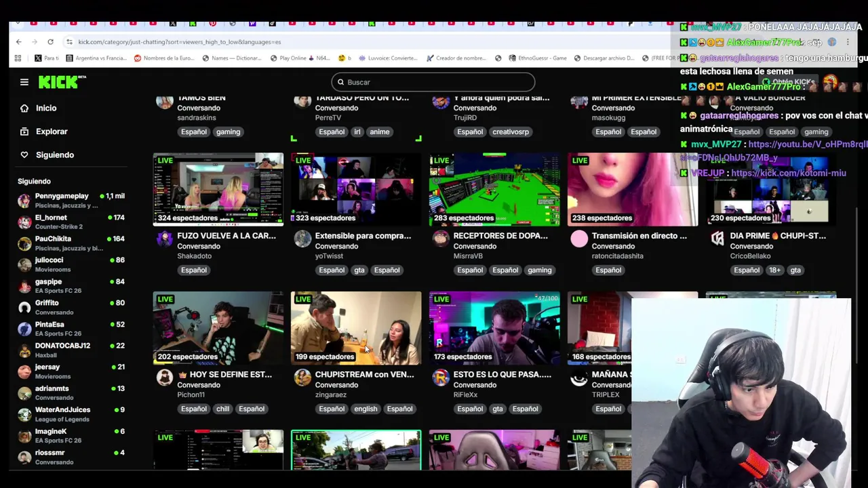Image resolution: width=868 pixels, height=488 pixels.
Task: Open gaspipe avatar in following list
Action: click(24, 286)
